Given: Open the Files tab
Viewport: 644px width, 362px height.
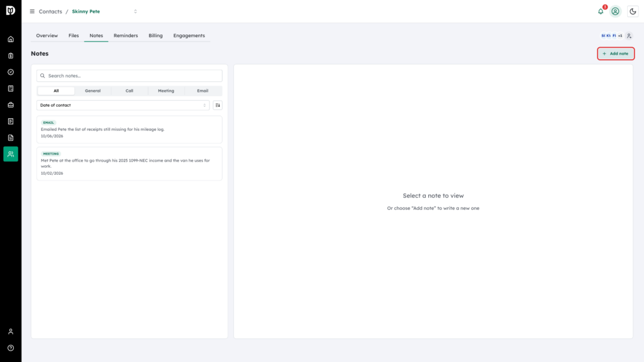Looking at the screenshot, I should coord(74,36).
